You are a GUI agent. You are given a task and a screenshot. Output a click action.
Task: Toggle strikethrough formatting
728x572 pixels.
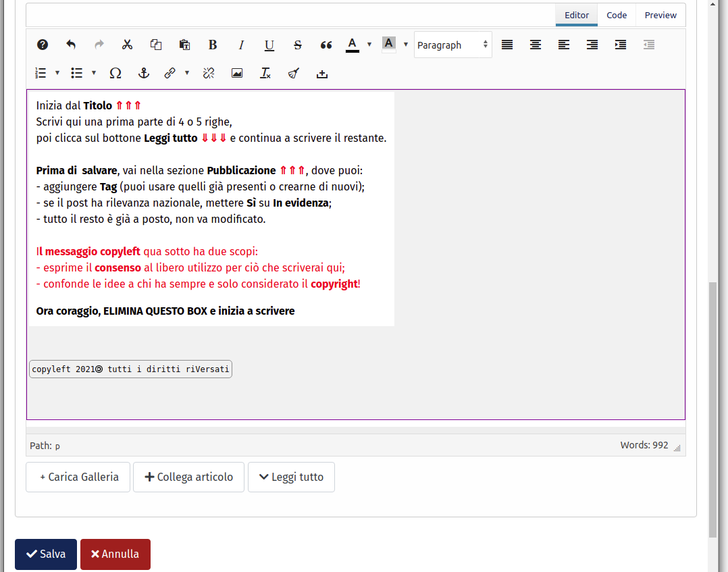298,45
